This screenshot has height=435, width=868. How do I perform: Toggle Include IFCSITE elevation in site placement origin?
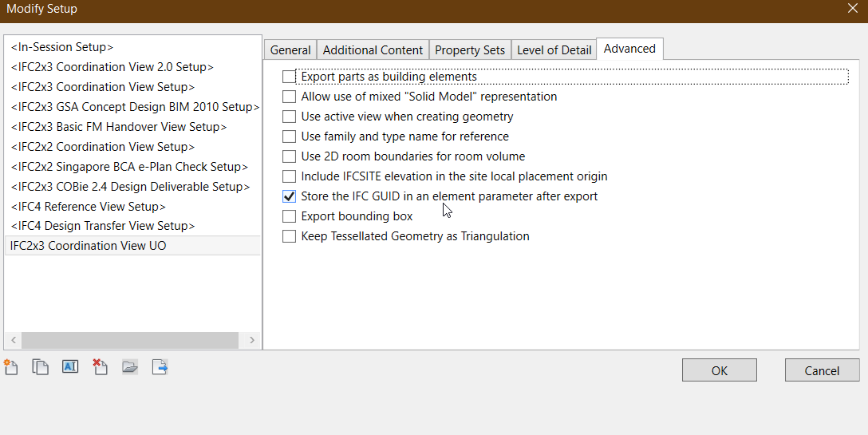pyautogui.click(x=289, y=176)
